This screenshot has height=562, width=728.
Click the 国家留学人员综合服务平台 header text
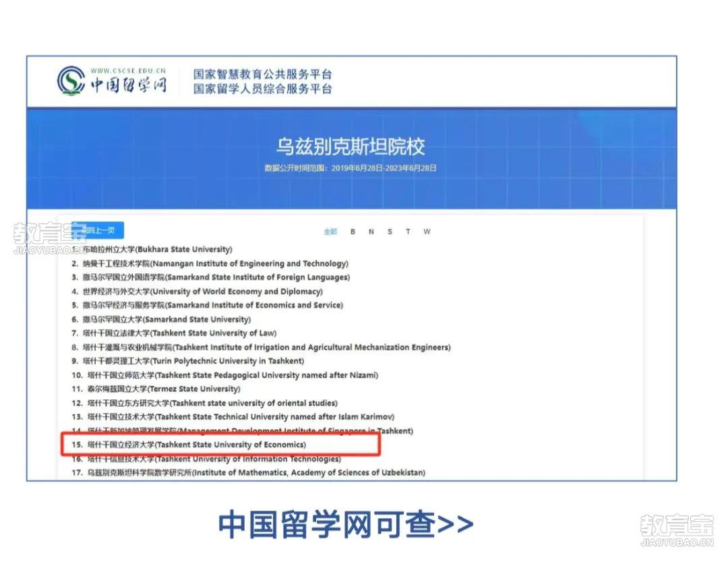point(263,88)
